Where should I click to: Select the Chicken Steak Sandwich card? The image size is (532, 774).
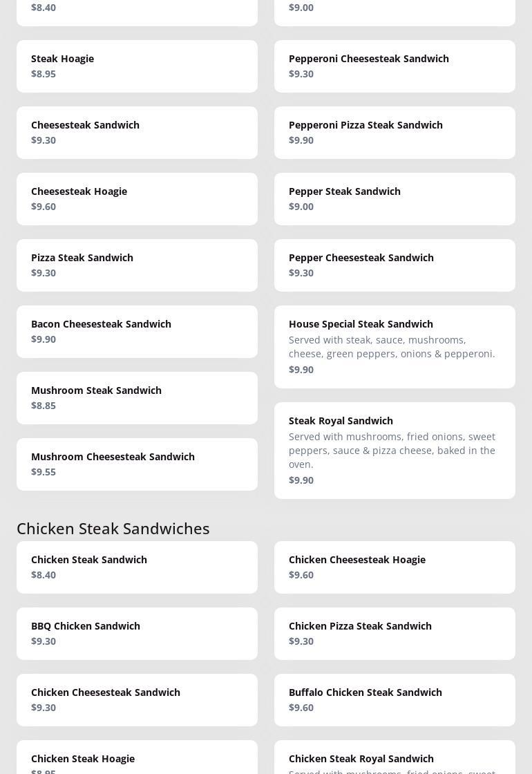tap(137, 567)
